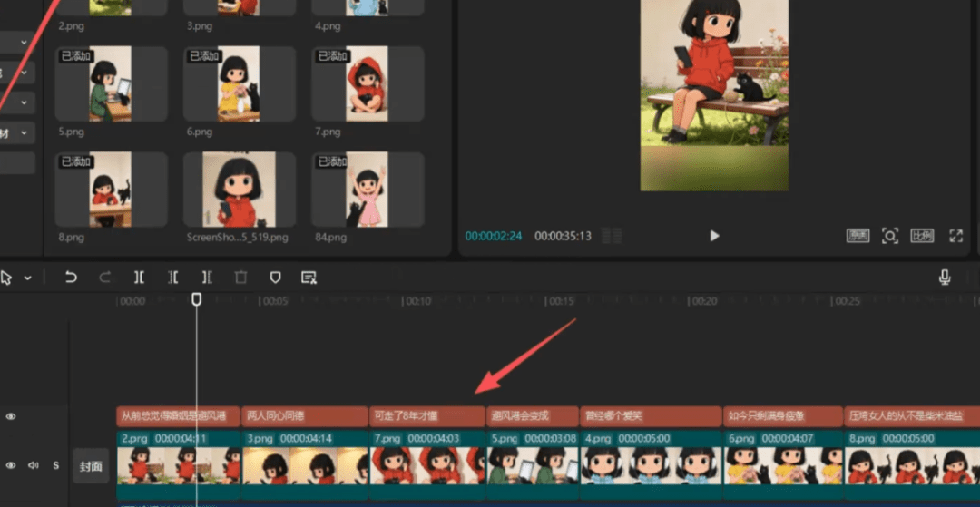Click the delete trash icon in timeline toolbar

240,278
